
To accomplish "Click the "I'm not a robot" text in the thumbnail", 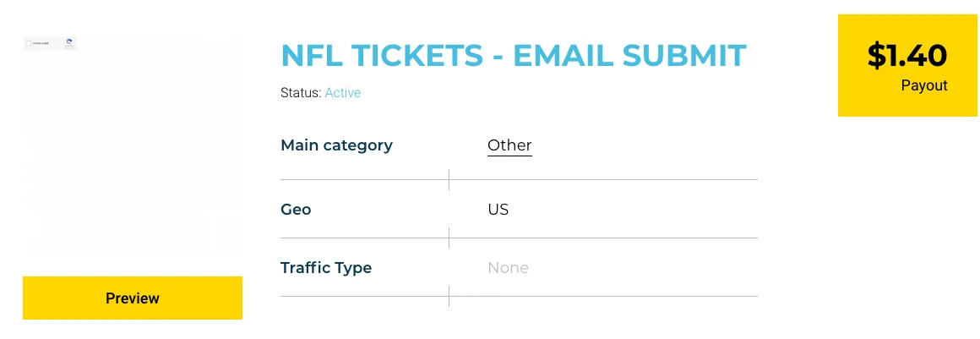I will pyautogui.click(x=41, y=42).
